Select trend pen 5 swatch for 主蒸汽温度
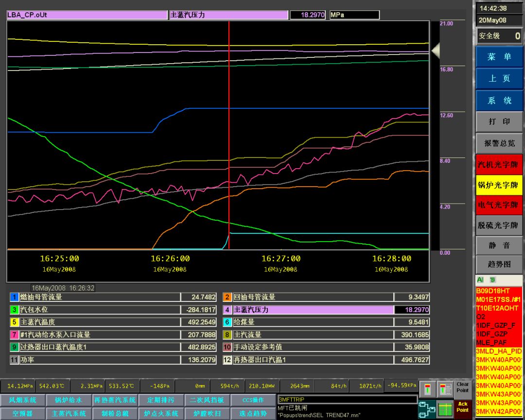The image size is (525, 420). (x=14, y=322)
